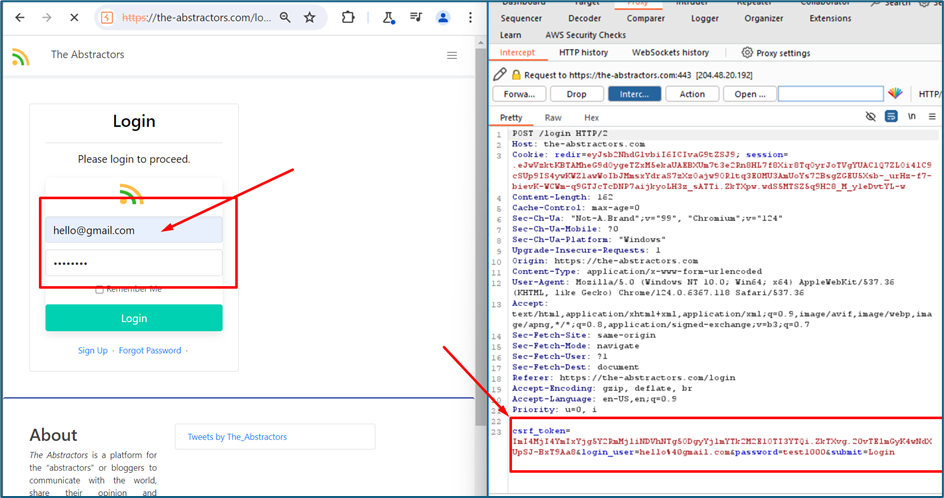Toggle hide non-printable characters eye icon
Viewport: 944px width, 498px height.
871,116
